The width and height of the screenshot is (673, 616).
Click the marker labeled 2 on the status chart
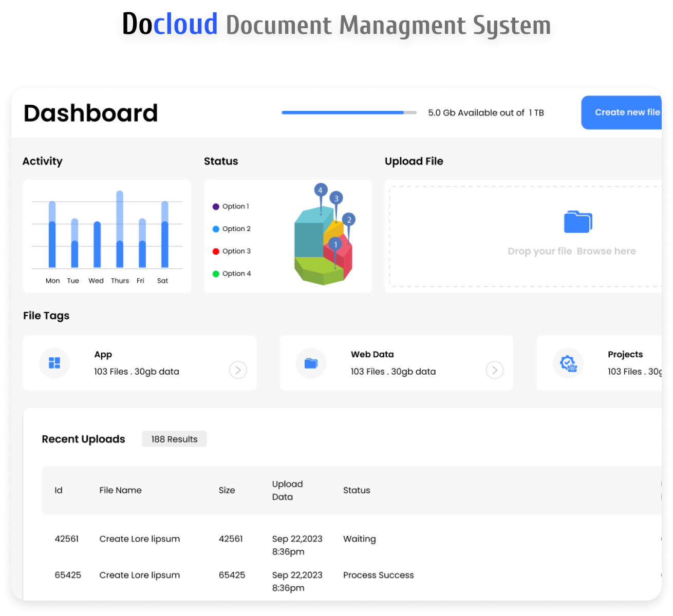click(x=349, y=218)
